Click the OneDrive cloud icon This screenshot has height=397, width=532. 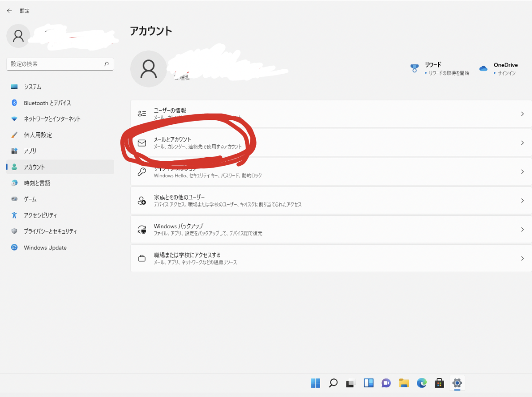click(x=483, y=68)
